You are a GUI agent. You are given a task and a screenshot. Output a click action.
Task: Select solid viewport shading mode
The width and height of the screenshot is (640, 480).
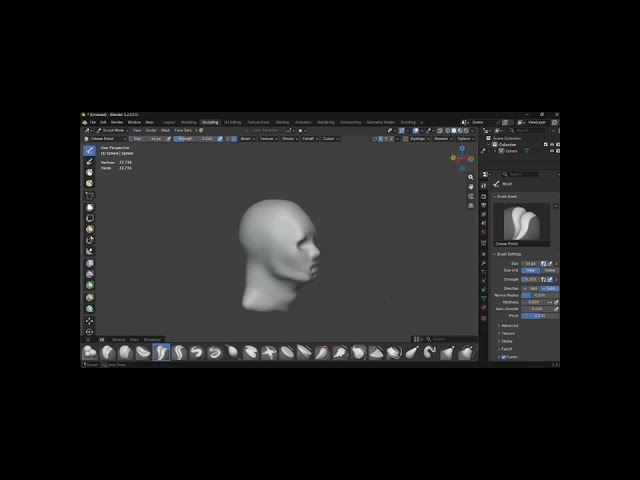[453, 131]
